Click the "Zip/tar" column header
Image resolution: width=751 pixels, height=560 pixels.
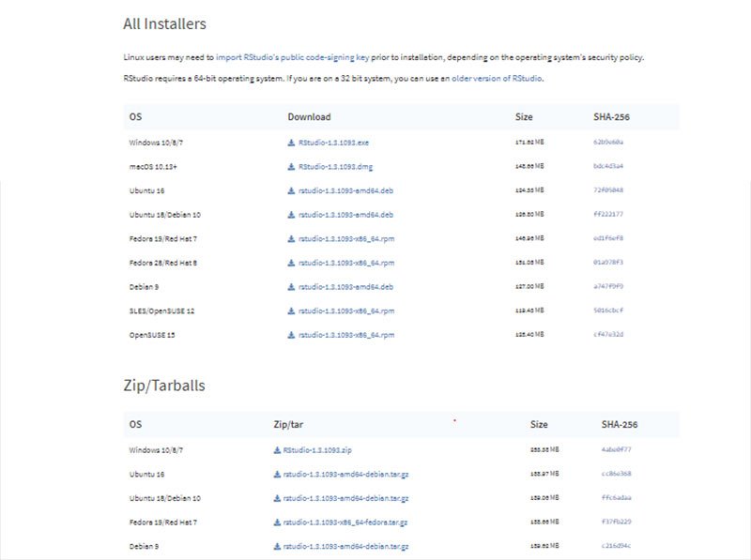[x=288, y=424]
